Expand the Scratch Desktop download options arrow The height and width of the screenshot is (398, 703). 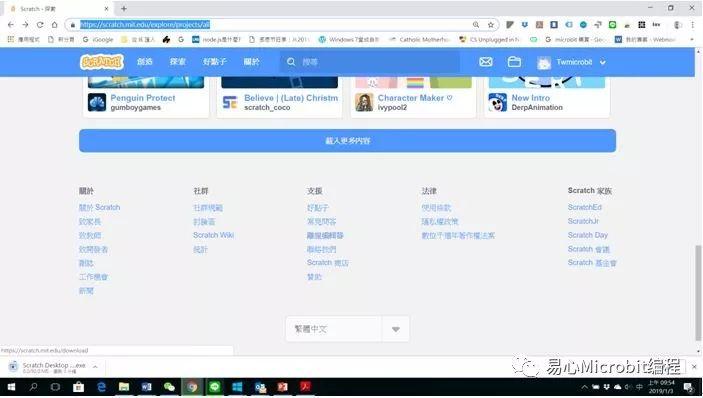pos(95,367)
